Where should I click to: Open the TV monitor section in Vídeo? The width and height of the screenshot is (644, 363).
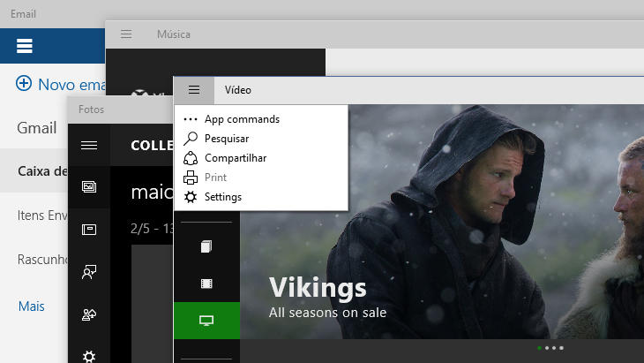click(x=206, y=321)
